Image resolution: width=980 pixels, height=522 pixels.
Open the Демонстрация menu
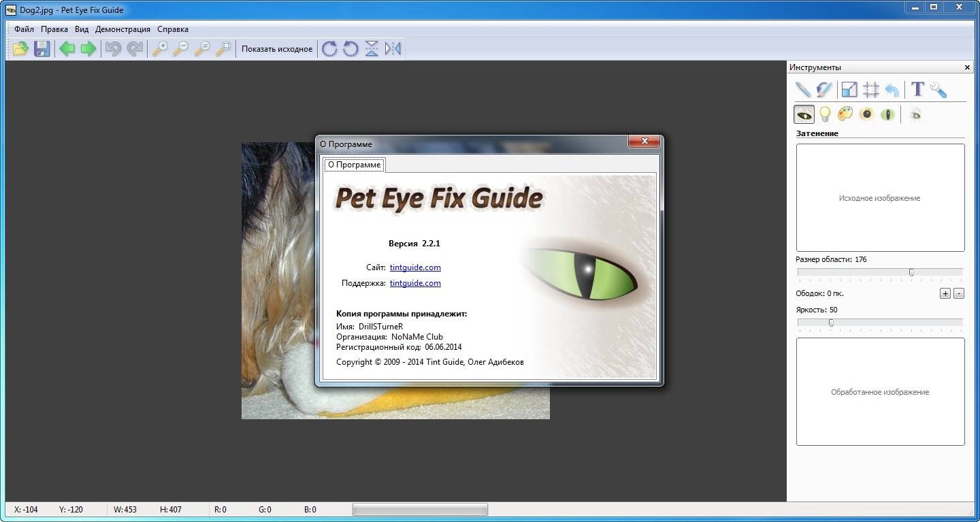click(x=122, y=29)
